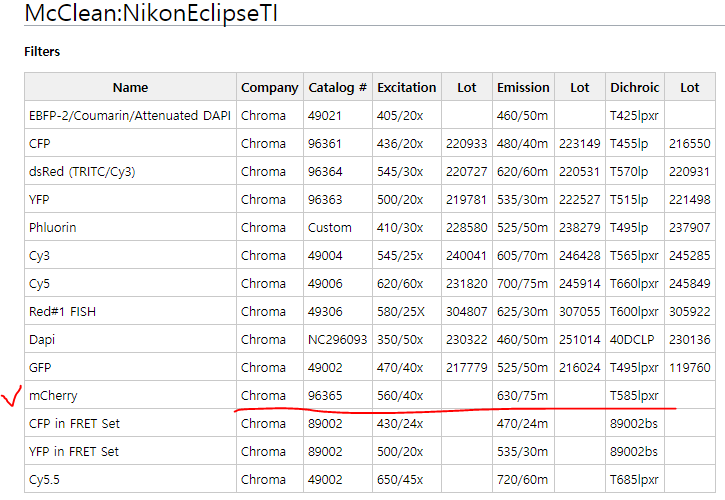Screen dimensions: 725x500
Task: Select the Cy5.5 name cell
Action: pos(46,479)
